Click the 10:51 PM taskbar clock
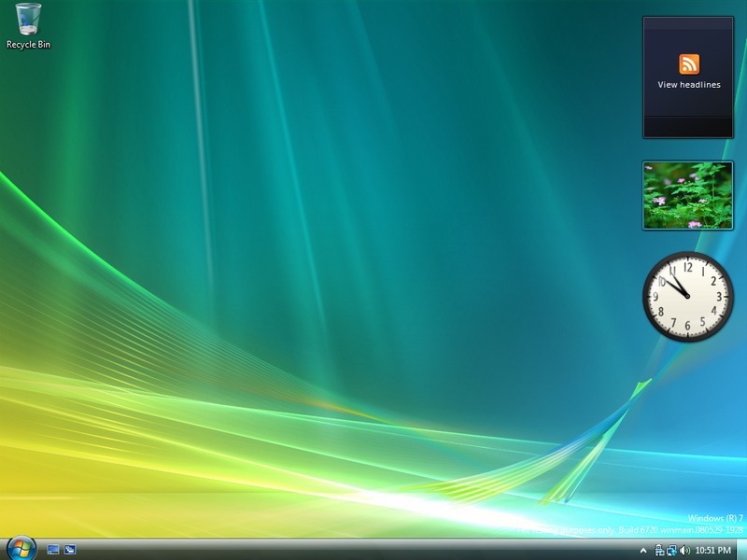 click(x=712, y=551)
